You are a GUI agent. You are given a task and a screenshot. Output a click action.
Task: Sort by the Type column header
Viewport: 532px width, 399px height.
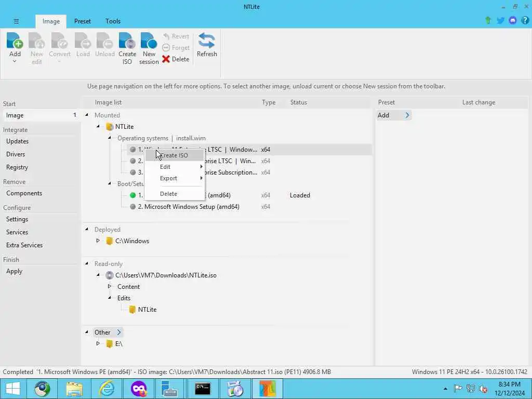269,102
